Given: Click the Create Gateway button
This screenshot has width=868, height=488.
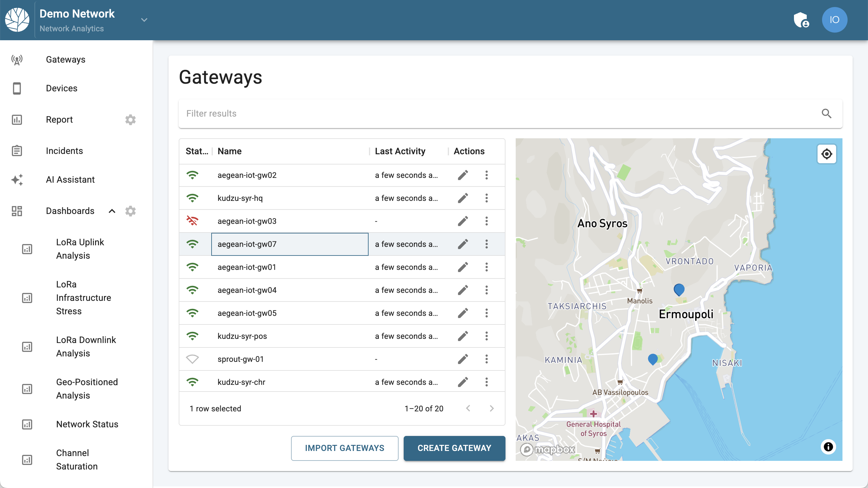Looking at the screenshot, I should pyautogui.click(x=454, y=448).
